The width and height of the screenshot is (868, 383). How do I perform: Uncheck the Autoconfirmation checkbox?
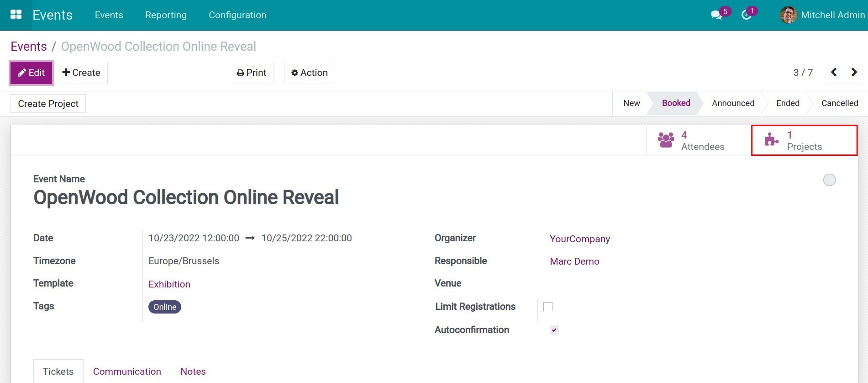point(554,330)
